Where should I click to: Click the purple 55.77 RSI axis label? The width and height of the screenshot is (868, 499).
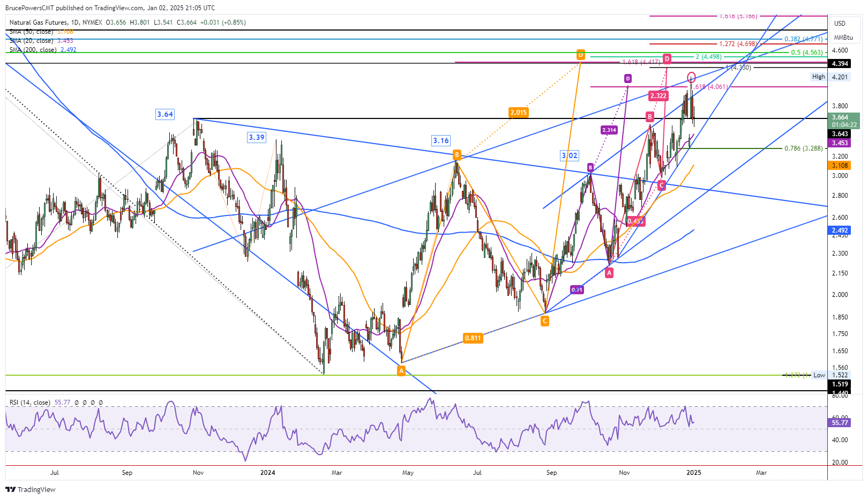[x=840, y=423]
